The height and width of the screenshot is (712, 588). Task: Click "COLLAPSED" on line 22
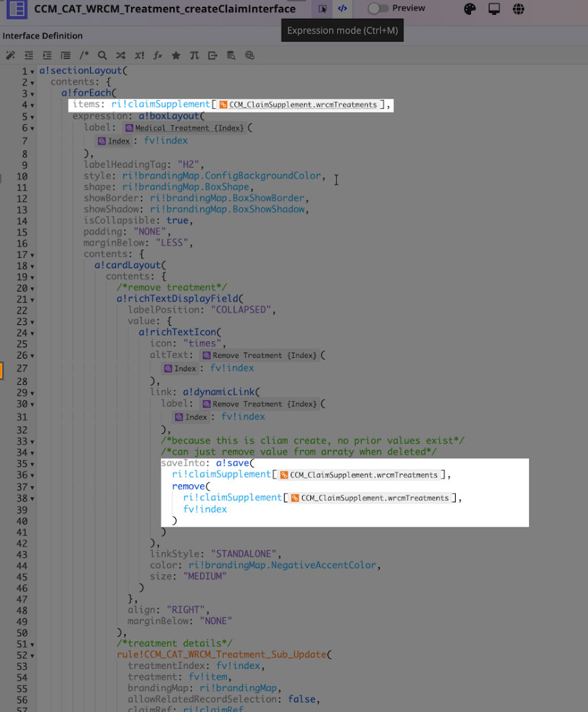[241, 310]
